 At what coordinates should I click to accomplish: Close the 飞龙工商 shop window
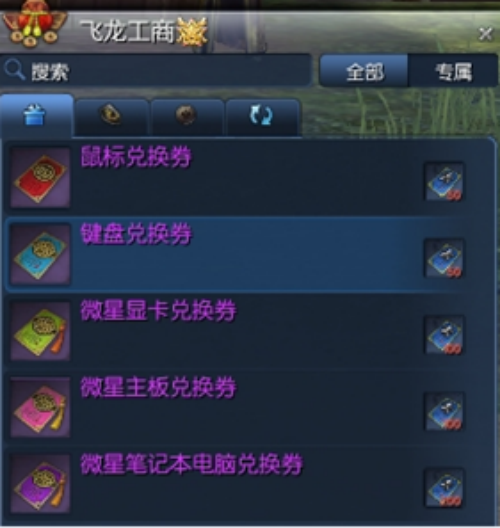pyautogui.click(x=485, y=34)
